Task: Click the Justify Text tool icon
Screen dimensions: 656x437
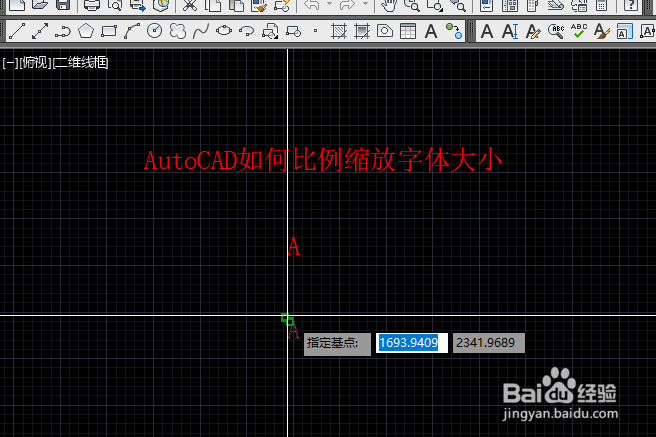Action: (x=648, y=31)
